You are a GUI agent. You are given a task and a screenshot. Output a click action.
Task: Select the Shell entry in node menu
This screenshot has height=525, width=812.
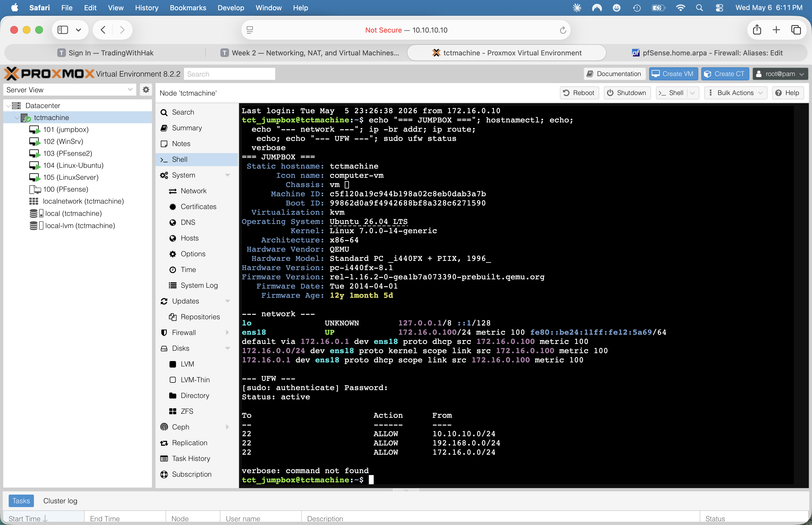point(196,159)
